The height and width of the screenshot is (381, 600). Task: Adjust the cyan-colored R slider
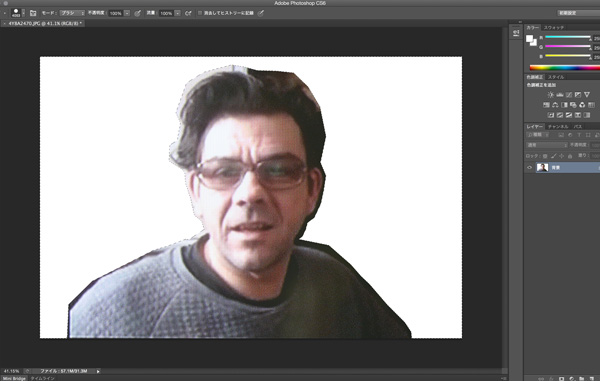(x=568, y=37)
